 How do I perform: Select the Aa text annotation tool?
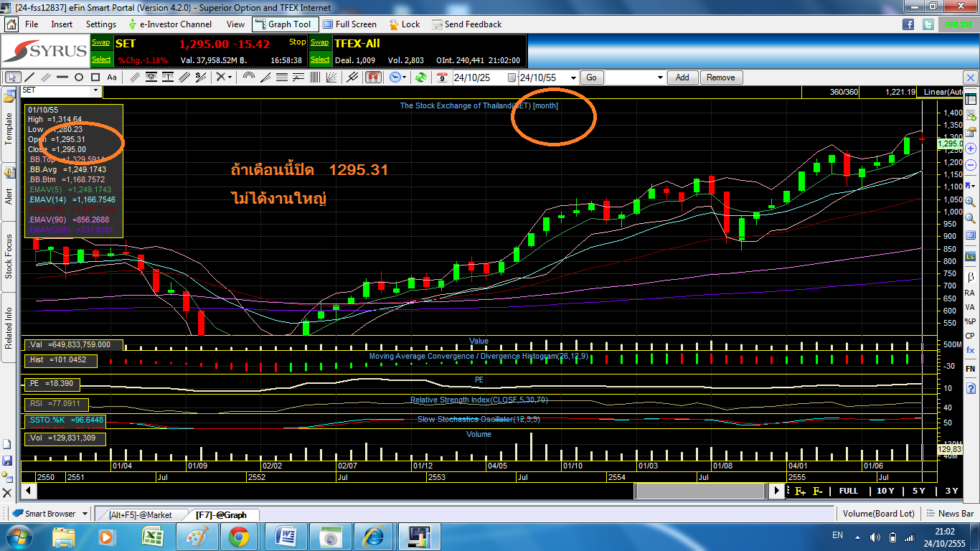(x=112, y=77)
